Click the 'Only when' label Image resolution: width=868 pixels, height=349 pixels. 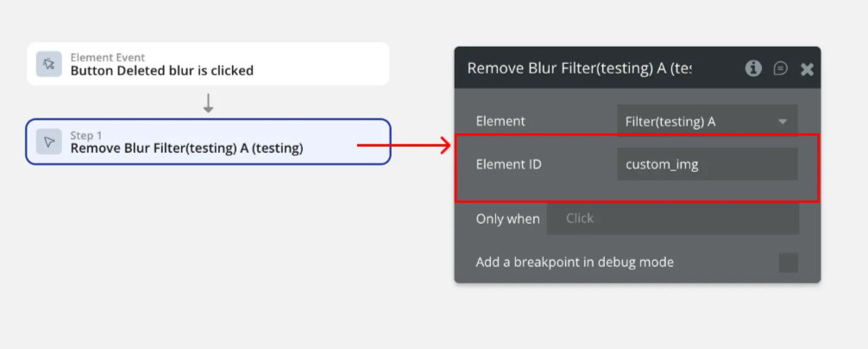(x=507, y=219)
